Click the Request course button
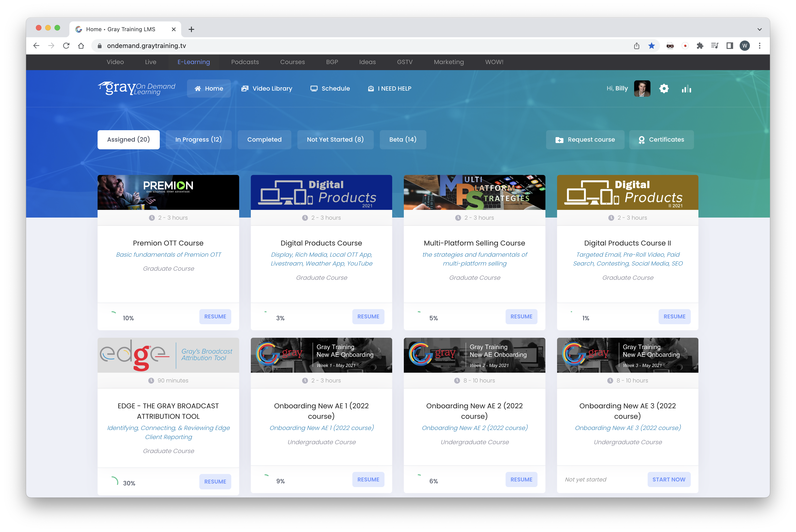 point(585,140)
